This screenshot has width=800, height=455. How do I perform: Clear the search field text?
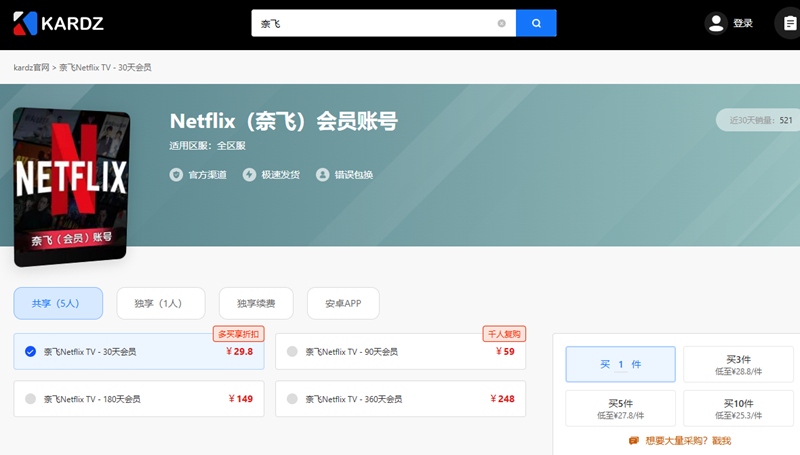click(x=502, y=23)
